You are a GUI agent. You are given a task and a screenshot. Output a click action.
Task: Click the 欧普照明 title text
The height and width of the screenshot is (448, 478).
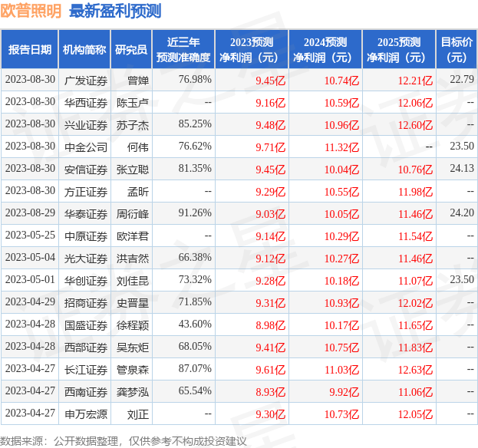31,11
